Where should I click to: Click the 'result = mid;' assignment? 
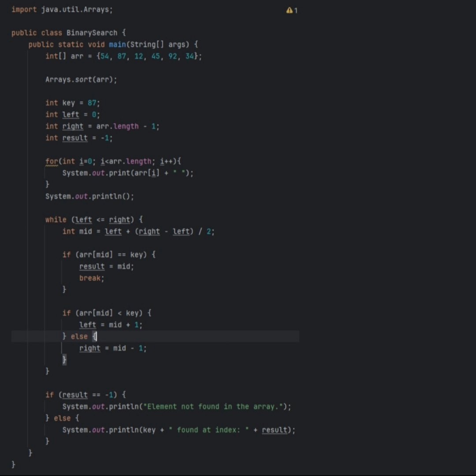[107, 267]
